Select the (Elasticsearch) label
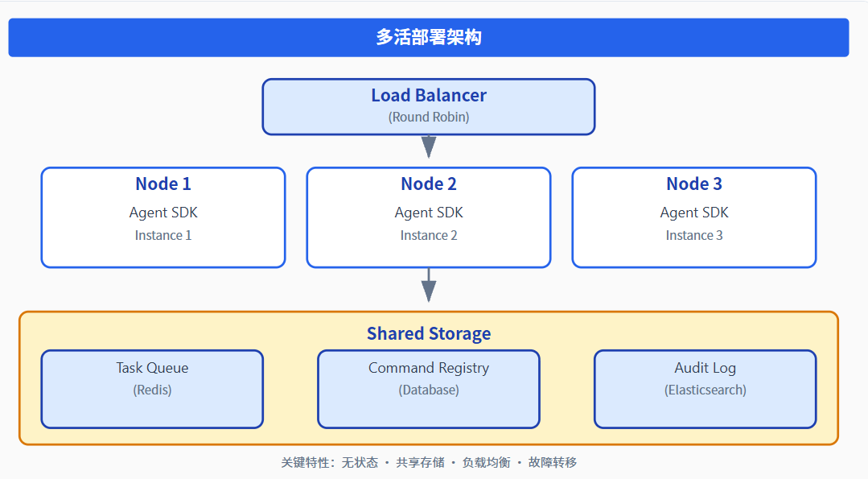Image resolution: width=868 pixels, height=479 pixels. tap(706, 390)
